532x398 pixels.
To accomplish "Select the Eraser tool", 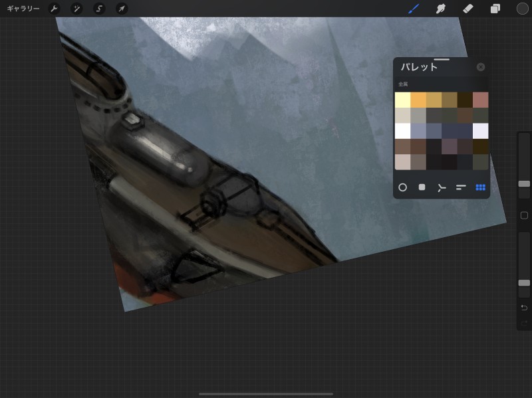I will 468,9.
